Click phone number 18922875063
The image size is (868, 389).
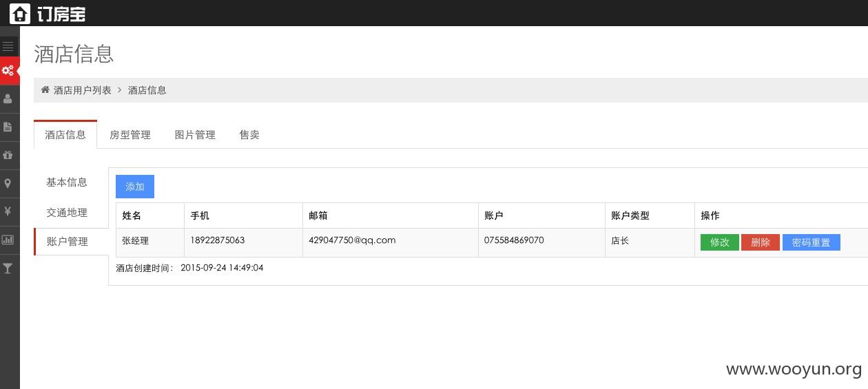(218, 240)
